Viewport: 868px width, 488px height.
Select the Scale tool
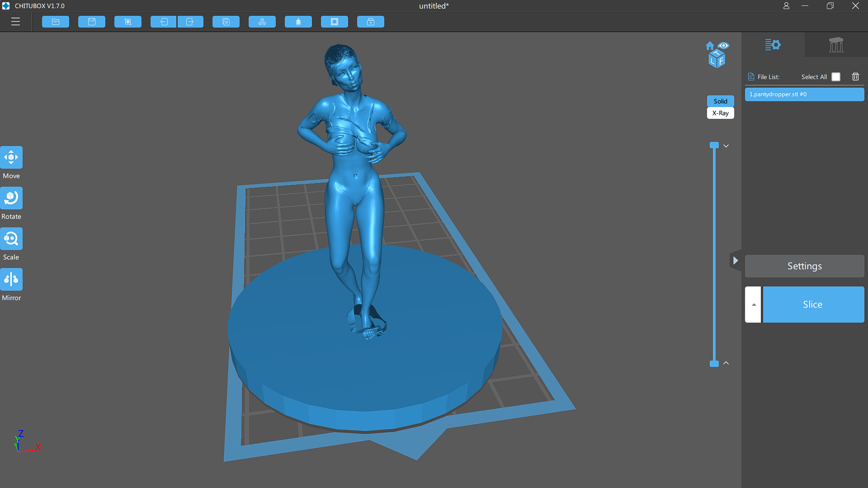[x=11, y=238]
